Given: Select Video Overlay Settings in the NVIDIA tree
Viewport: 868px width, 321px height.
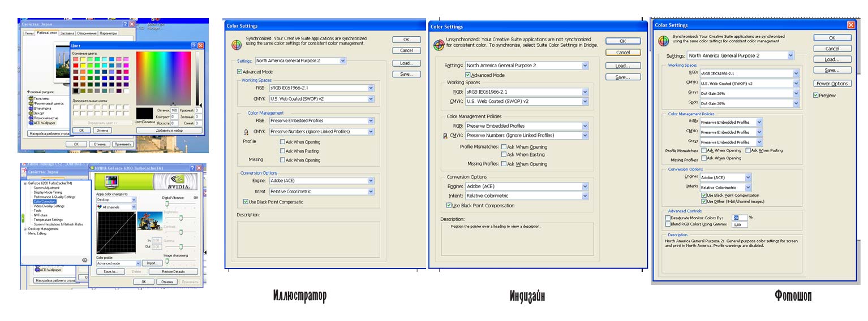Looking at the screenshot, I should (49, 206).
